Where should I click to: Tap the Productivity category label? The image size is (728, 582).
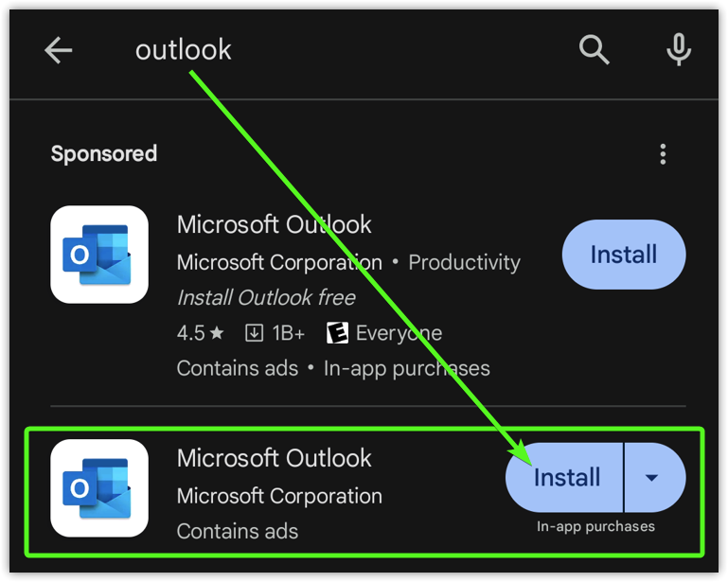click(x=464, y=263)
